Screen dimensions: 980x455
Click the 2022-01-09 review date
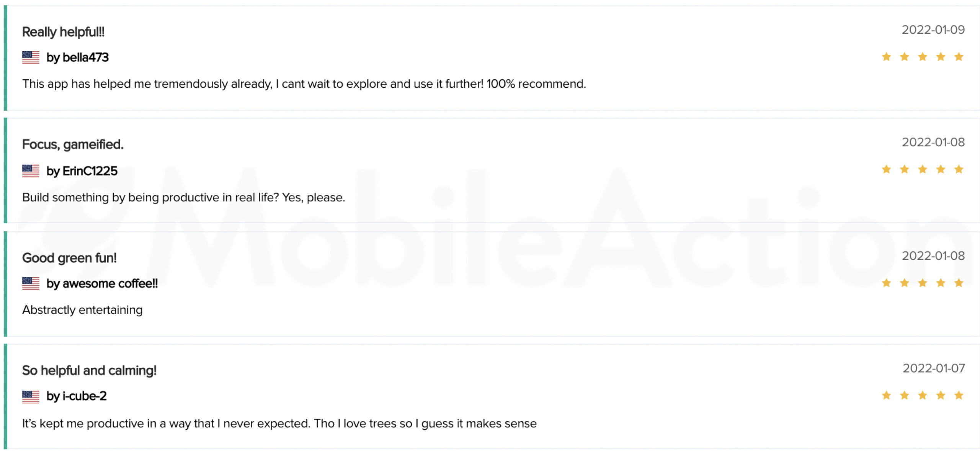pos(933,30)
